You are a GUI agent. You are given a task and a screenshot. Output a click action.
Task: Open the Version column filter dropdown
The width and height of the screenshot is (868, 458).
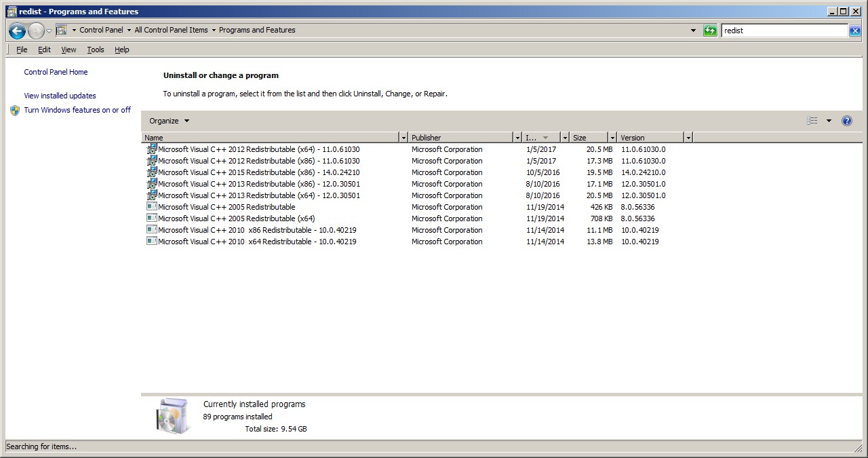pyautogui.click(x=688, y=137)
